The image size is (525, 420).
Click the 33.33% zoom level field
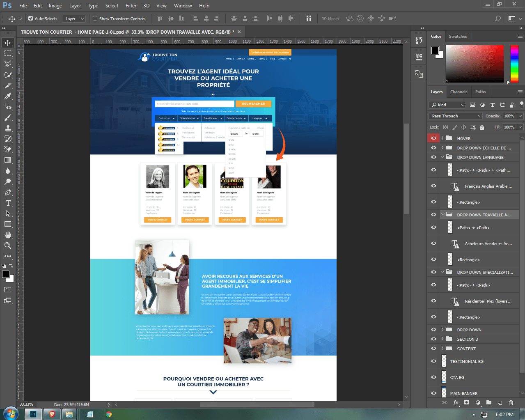(27, 404)
